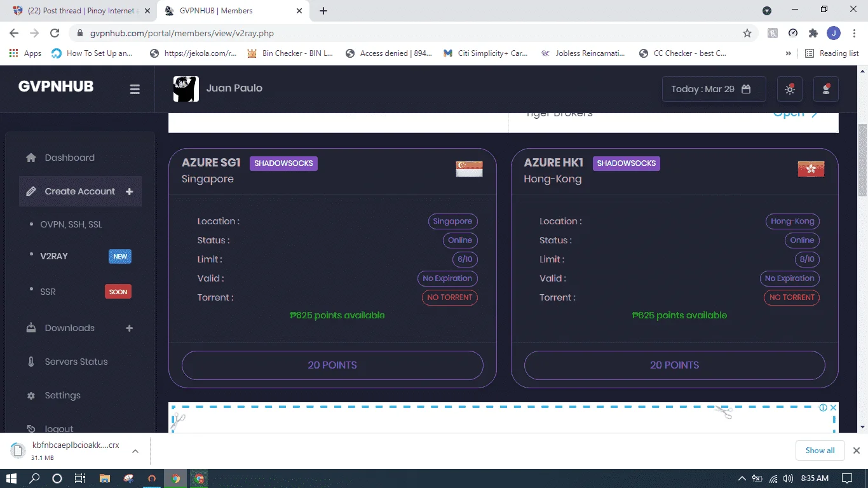This screenshot has width=868, height=488.
Task: Click the Downloads tray icon
Action: pos(31,328)
